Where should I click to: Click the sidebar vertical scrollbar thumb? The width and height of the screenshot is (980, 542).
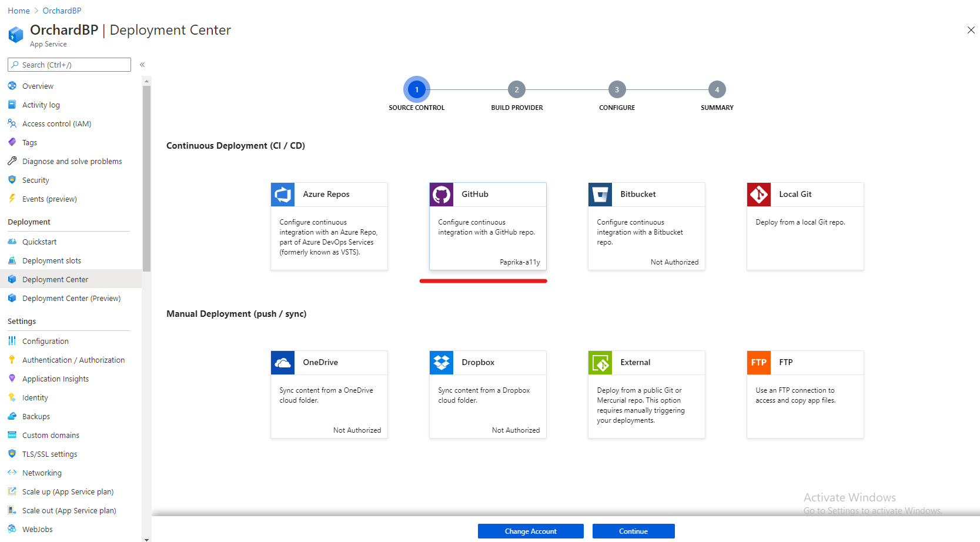[x=146, y=179]
